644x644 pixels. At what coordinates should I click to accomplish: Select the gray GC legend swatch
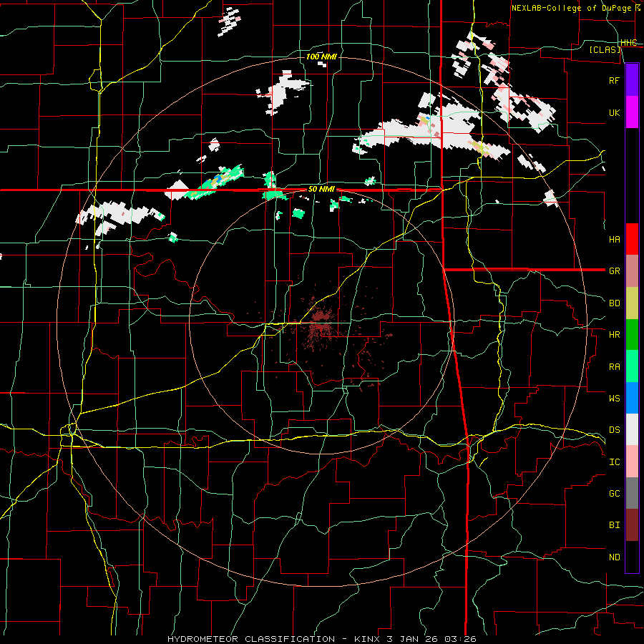tap(632, 493)
